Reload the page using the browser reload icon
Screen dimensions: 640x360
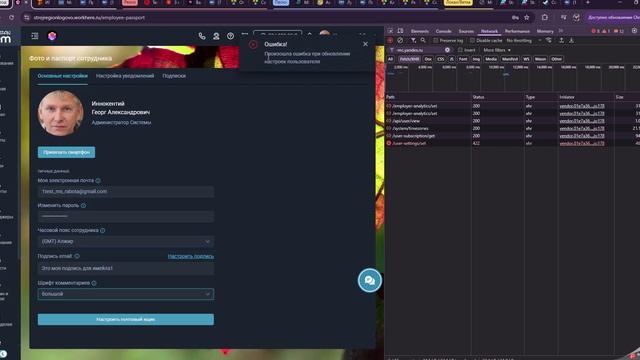(x=11, y=18)
